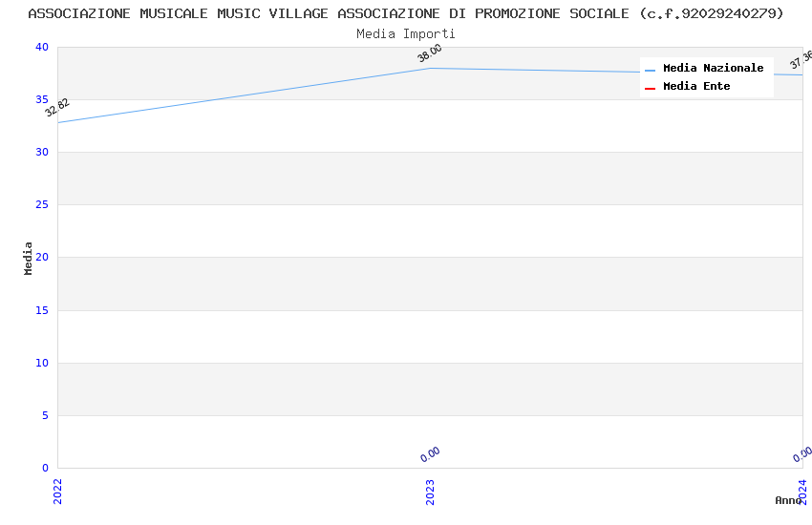
Task: Click the 2024 year tick label
Action: tap(802, 491)
